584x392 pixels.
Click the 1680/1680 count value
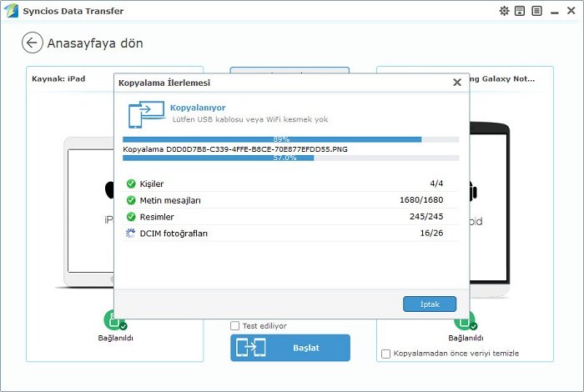421,200
